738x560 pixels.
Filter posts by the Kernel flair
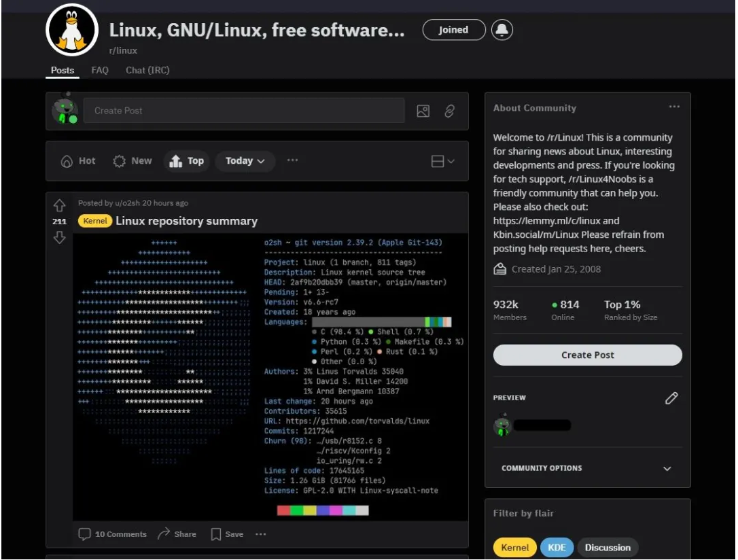[514, 547]
